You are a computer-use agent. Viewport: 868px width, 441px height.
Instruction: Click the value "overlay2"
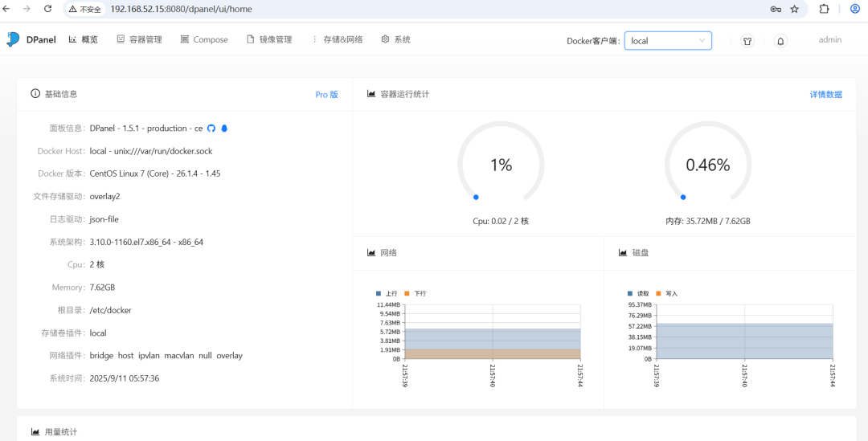pyautogui.click(x=104, y=197)
